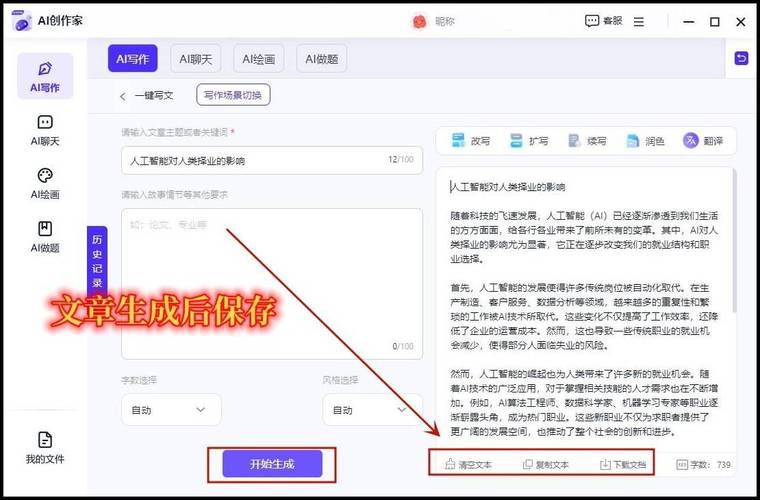Screen dimensions: 760x500
Task: Click the 改写 rewrite tool
Action: [x=470, y=141]
